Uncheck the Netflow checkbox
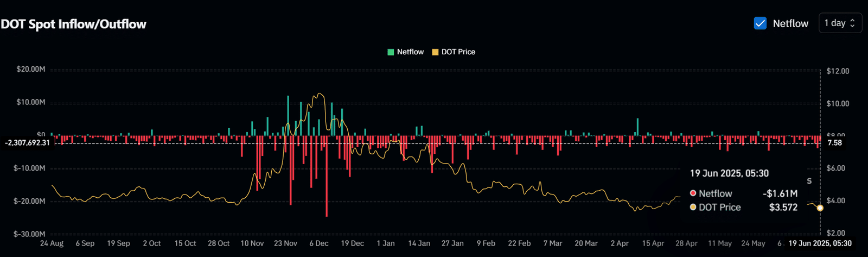868x257 pixels. 760,23
